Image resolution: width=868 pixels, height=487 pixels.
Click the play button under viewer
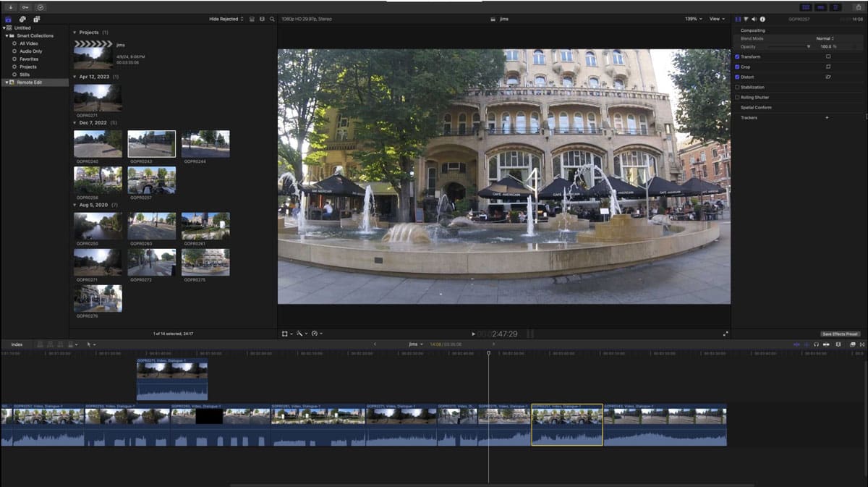pyautogui.click(x=474, y=334)
